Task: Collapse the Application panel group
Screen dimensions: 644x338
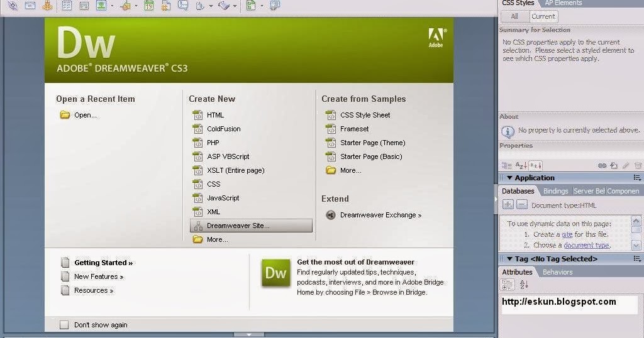Action: click(x=509, y=178)
